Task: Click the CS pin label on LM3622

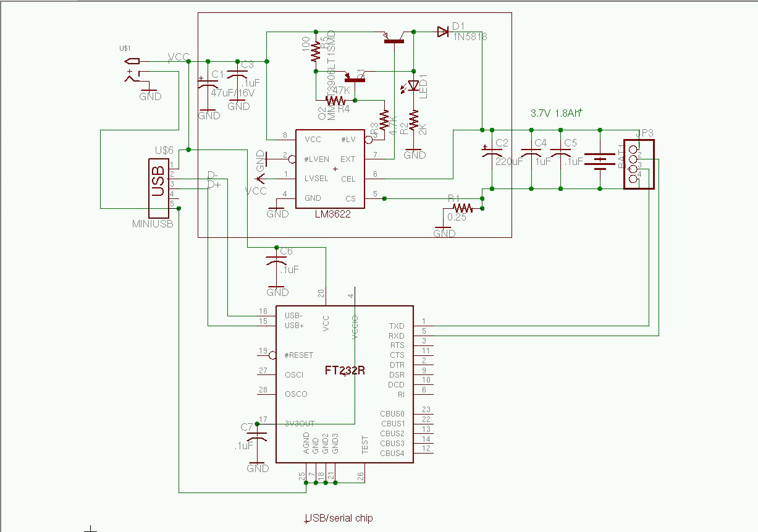Action: (x=351, y=198)
